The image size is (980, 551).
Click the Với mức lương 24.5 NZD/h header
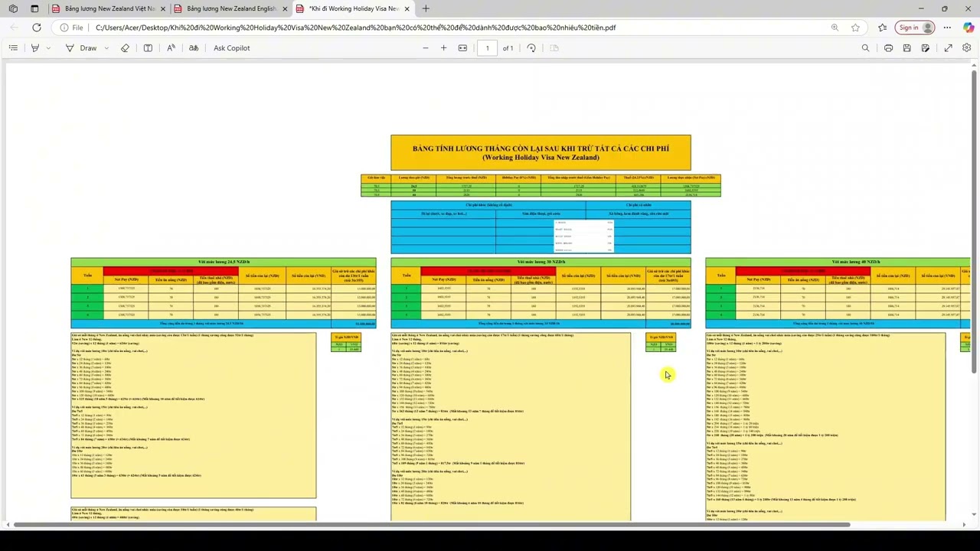tap(224, 262)
